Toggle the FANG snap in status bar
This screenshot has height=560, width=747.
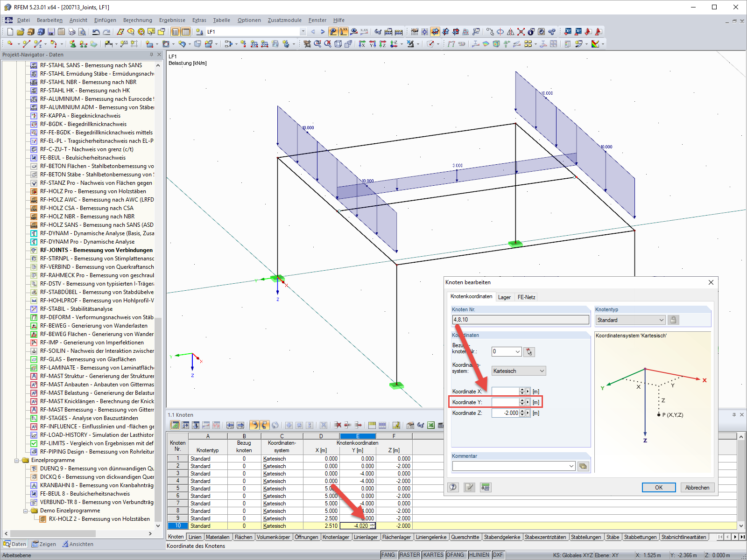(388, 555)
